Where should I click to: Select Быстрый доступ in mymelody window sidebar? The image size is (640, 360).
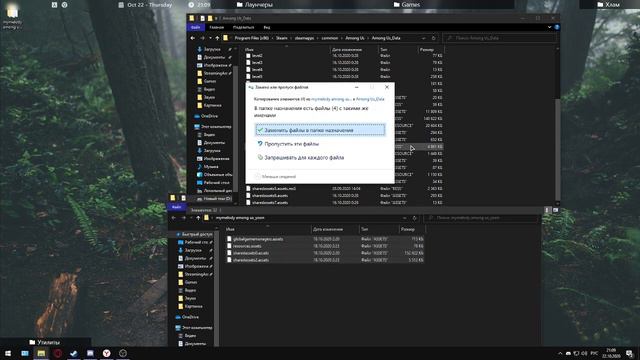[x=194, y=234]
